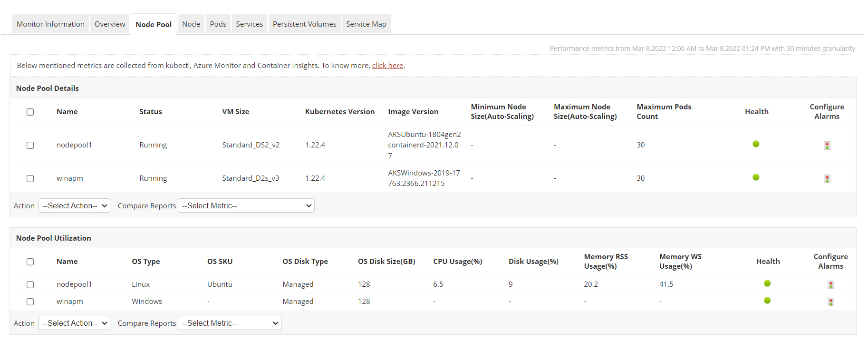Follow the 'click here' link
Image resolution: width=868 pixels, height=341 pixels.
click(387, 66)
